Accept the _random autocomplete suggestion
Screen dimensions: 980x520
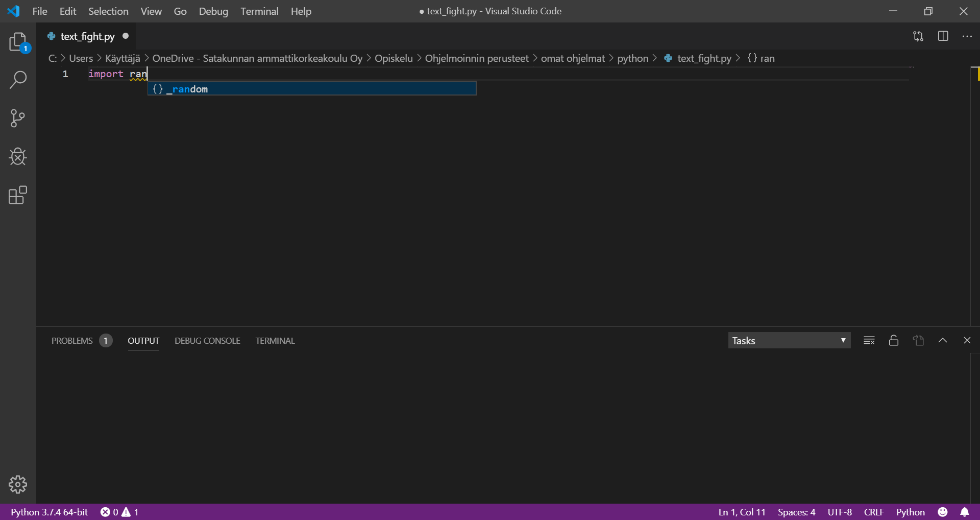[312, 89]
